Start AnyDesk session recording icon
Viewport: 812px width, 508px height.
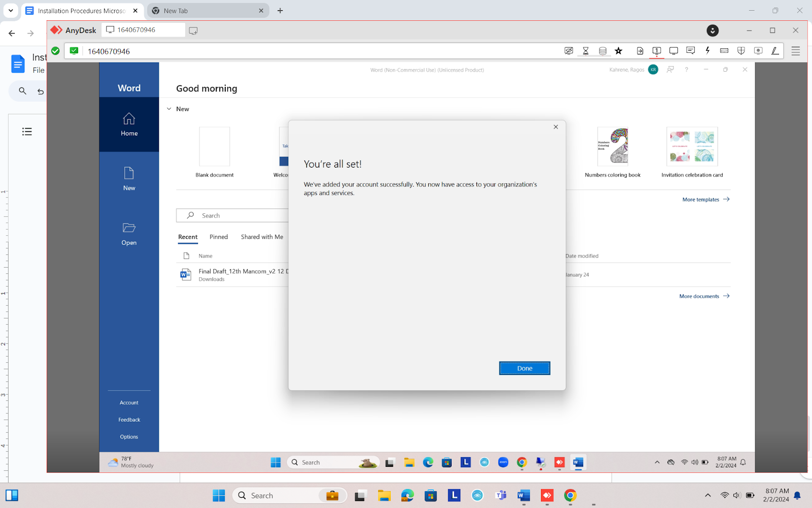pos(758,51)
